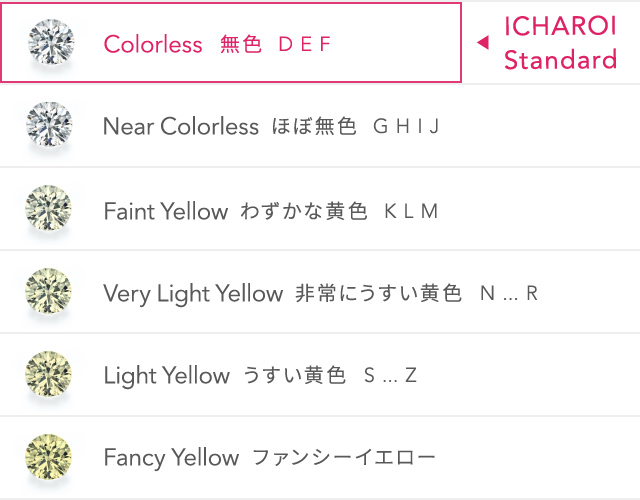The image size is (640, 500).
Task: Click the Near Colorless diamond icon
Action: point(48,125)
